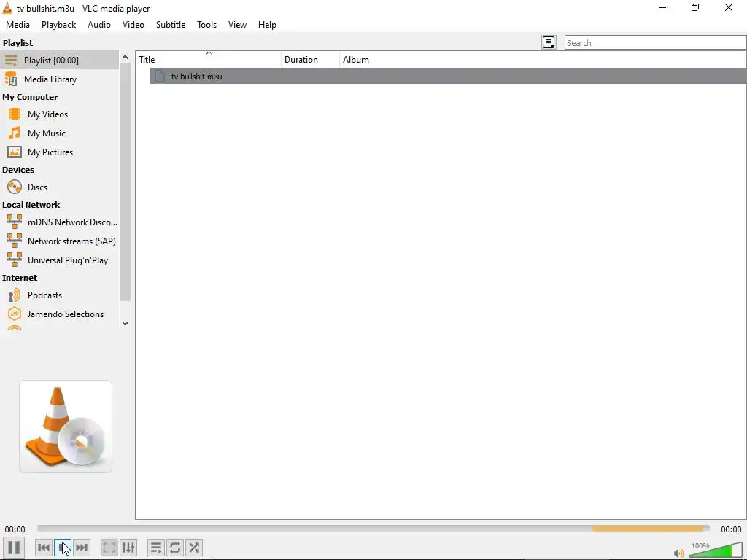The height and width of the screenshot is (560, 747).
Task: Click elapsed time label 00:00
Action: coord(15,529)
